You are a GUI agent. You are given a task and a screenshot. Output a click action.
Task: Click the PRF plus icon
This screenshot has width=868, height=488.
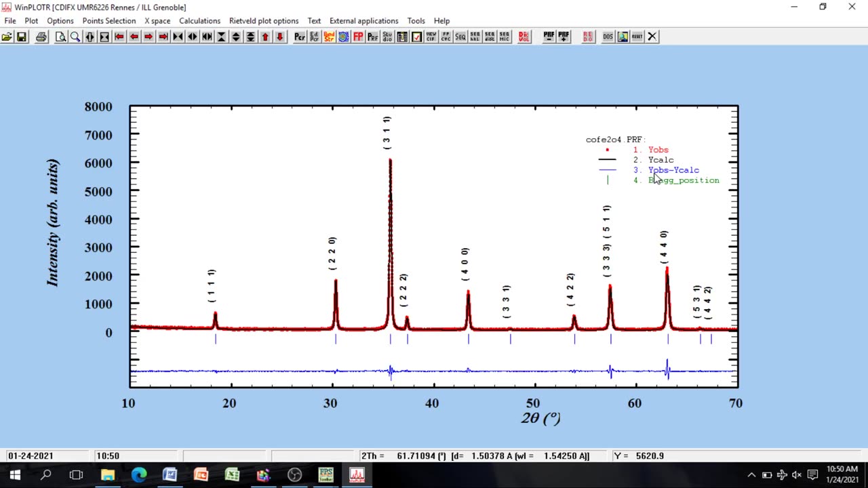coord(564,37)
